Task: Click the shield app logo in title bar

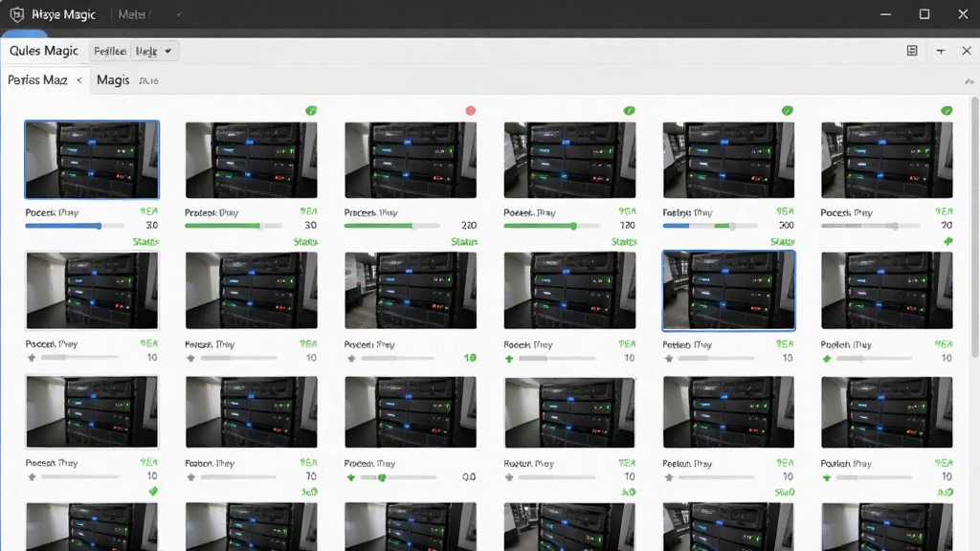Action: 17,14
